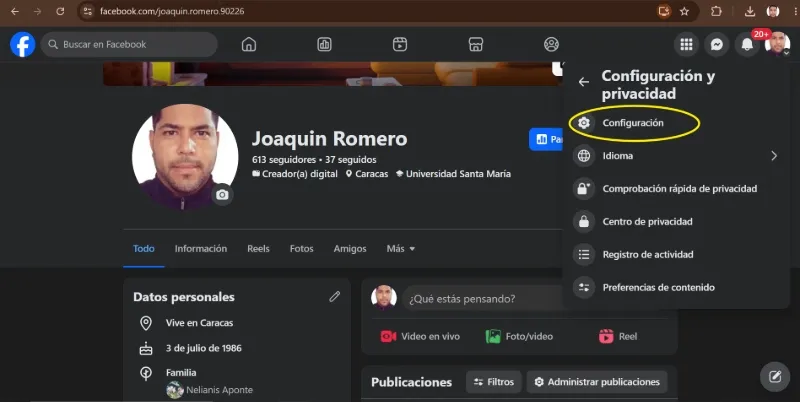Viewport: 800px width, 402px height.
Task: Click the camera icon on profile photo
Action: tap(222, 194)
